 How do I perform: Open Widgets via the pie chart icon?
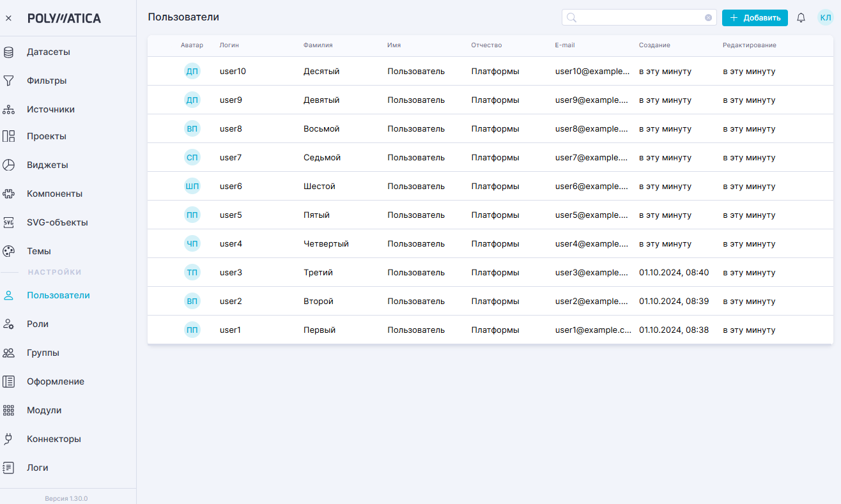click(x=9, y=165)
